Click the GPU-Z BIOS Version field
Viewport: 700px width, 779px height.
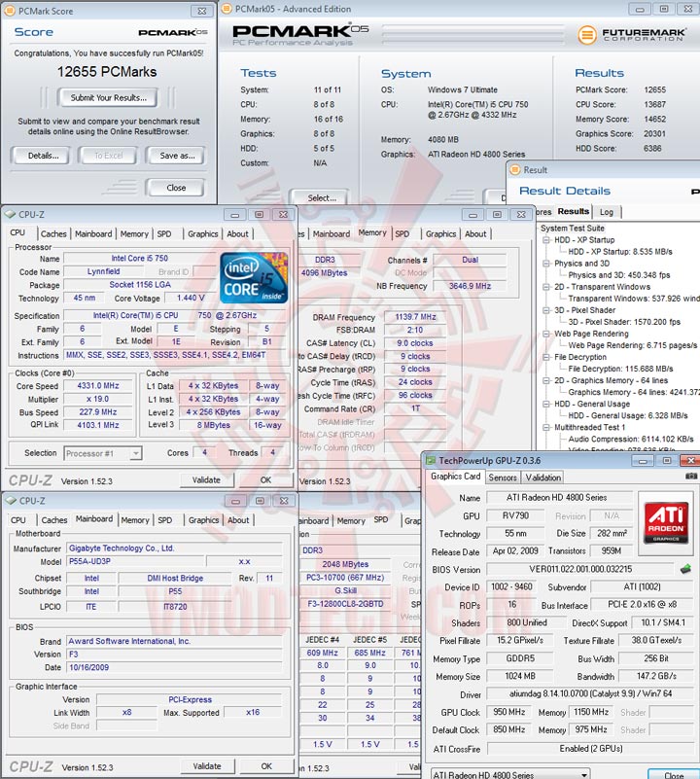point(580,569)
